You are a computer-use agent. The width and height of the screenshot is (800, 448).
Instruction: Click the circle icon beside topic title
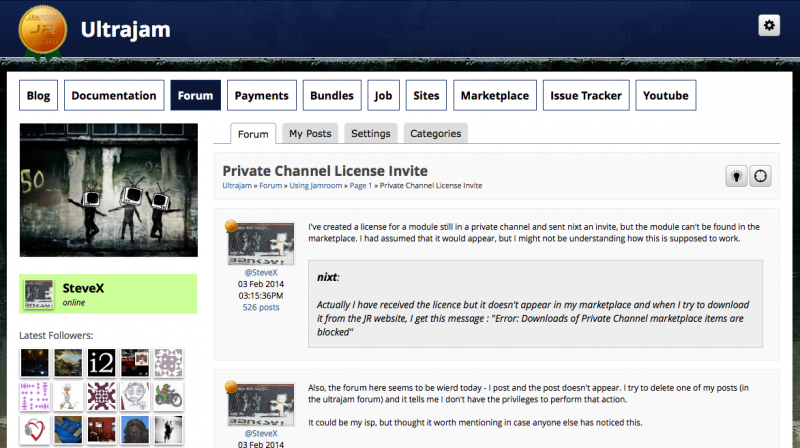[x=760, y=176]
